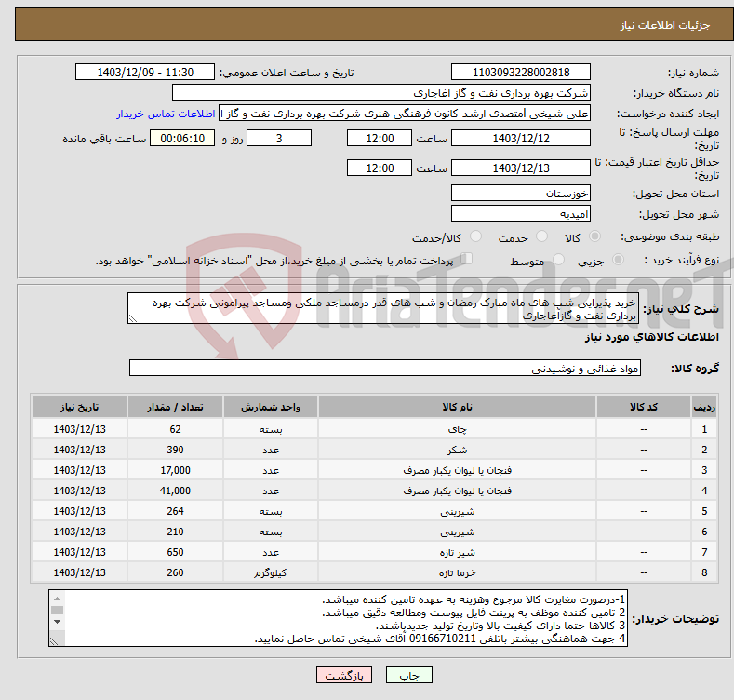The height and width of the screenshot is (700, 734).
Task: Click the ایجاد کننده درخواست field
Action: click(x=405, y=114)
